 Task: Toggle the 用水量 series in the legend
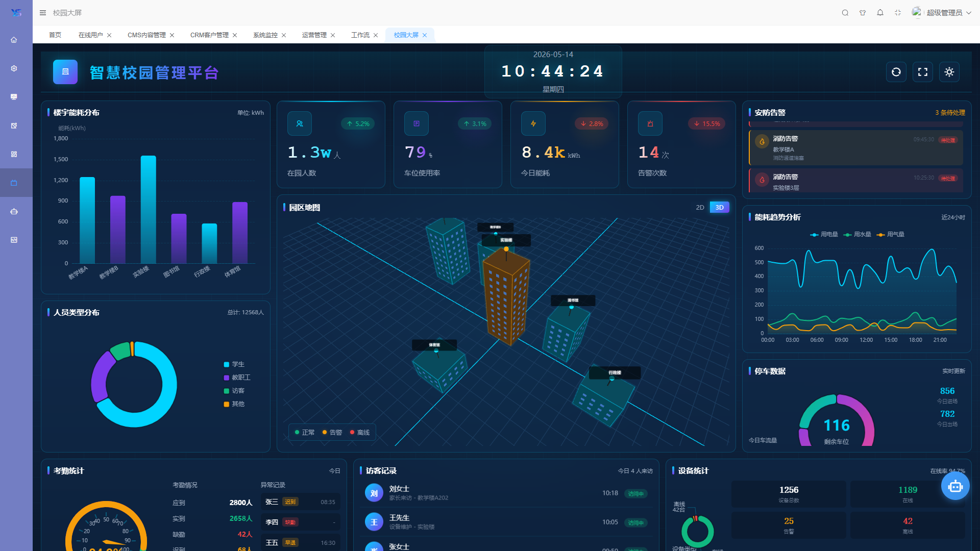coord(857,235)
